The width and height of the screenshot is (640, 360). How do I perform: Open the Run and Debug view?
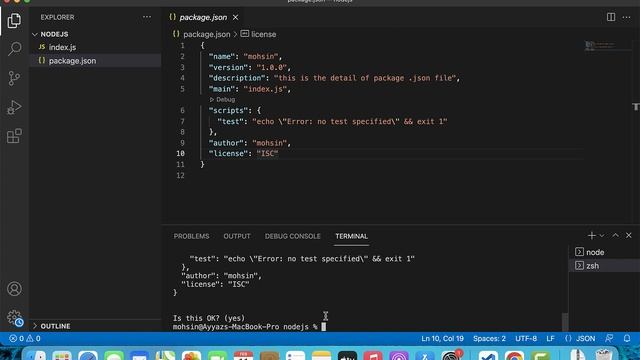14,107
